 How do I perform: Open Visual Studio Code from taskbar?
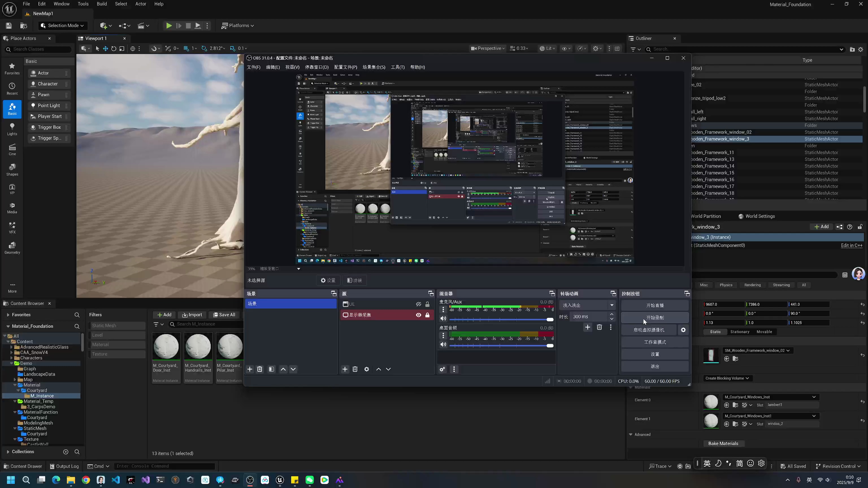tap(116, 480)
